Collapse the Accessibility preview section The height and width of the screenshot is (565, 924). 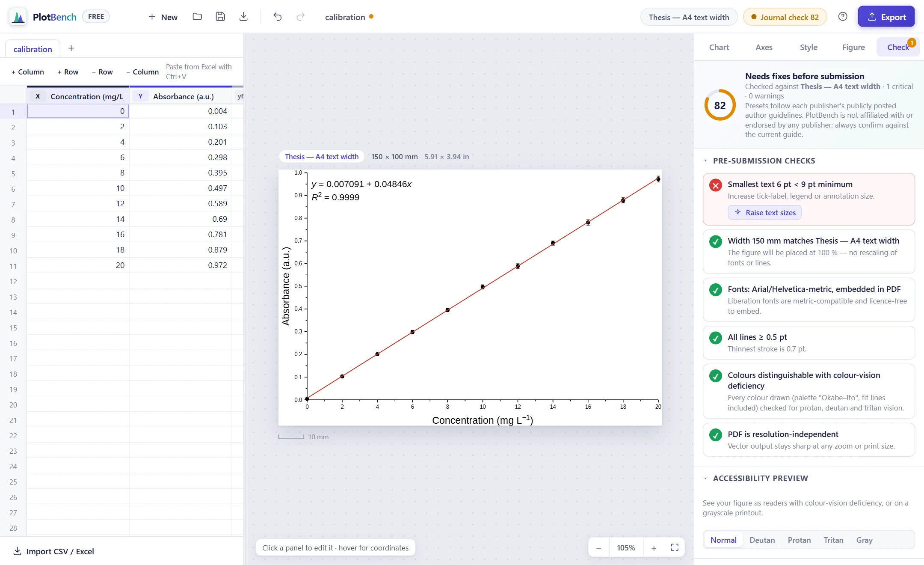click(760, 479)
